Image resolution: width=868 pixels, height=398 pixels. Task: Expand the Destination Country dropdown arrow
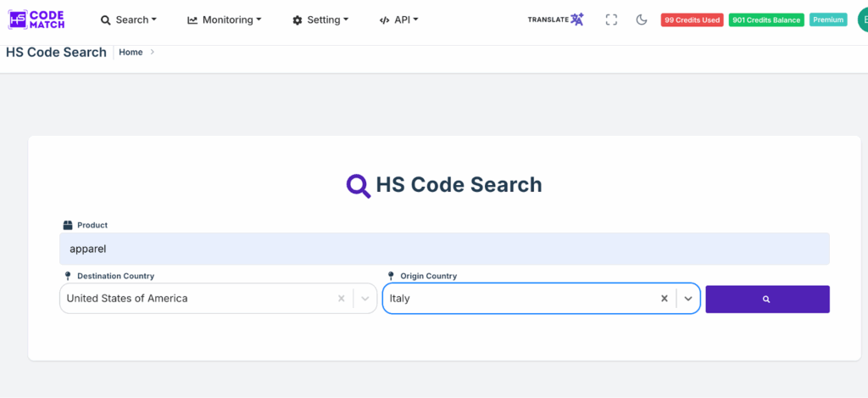365,299
